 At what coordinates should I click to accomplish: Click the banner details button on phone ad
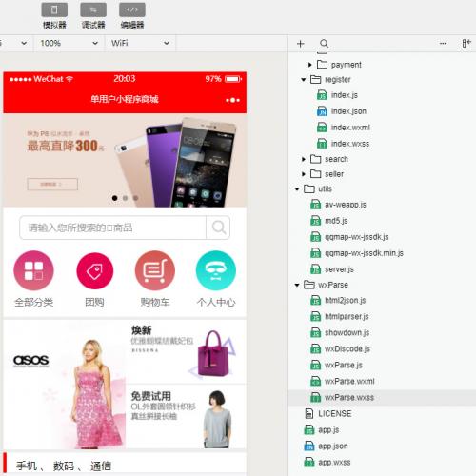[52, 185]
